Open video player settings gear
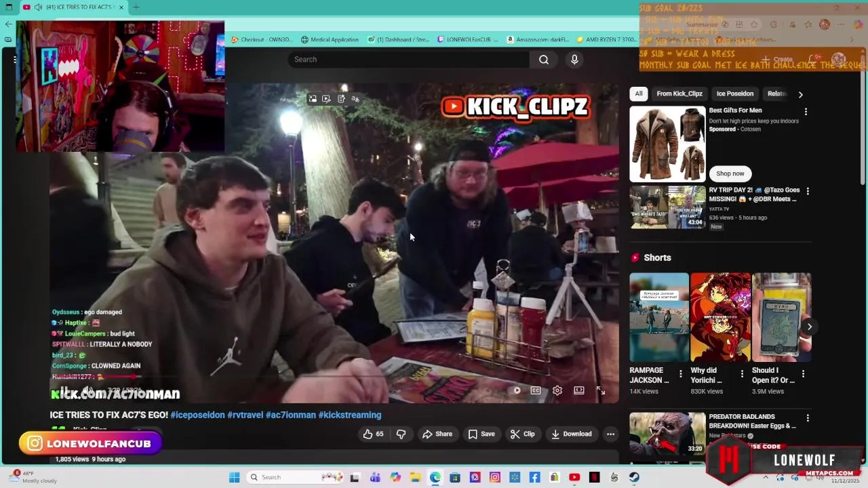Viewport: 868px width, 488px height. point(557,390)
